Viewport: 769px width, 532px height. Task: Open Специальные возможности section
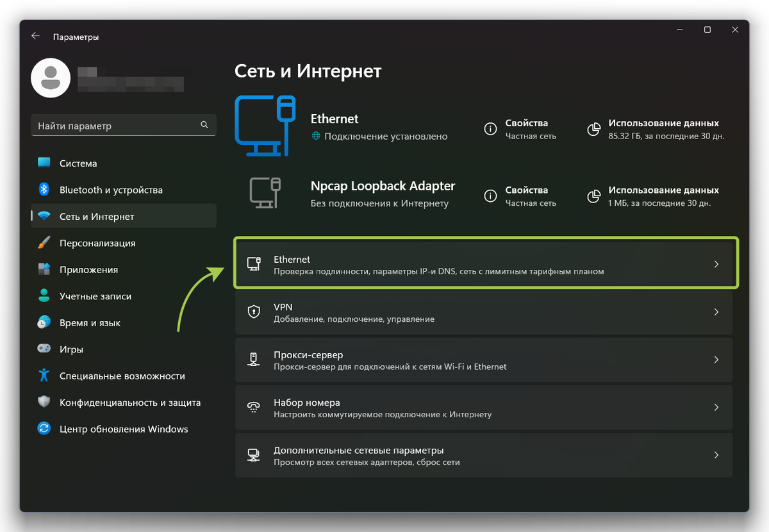click(x=124, y=376)
